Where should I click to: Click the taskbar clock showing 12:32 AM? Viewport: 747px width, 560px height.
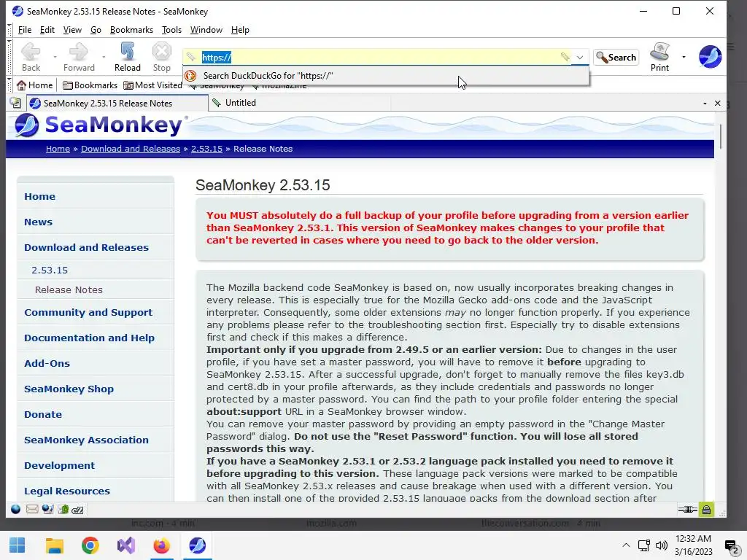[693, 545]
